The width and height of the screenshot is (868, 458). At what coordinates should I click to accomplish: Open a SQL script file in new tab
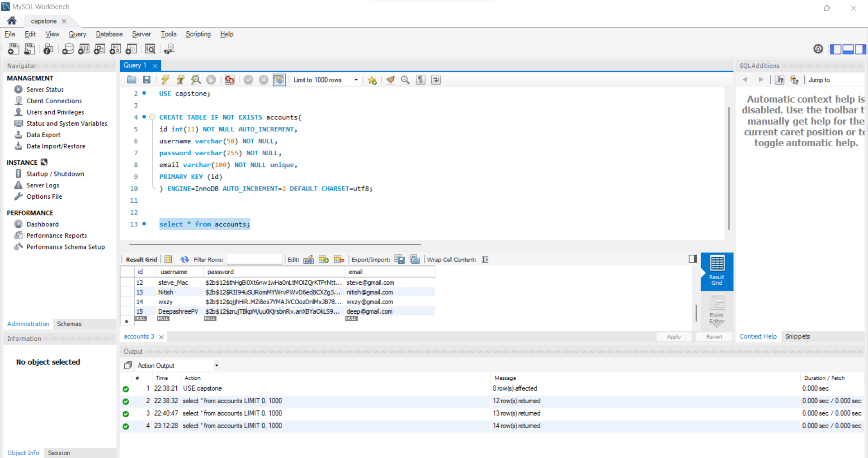click(29, 49)
